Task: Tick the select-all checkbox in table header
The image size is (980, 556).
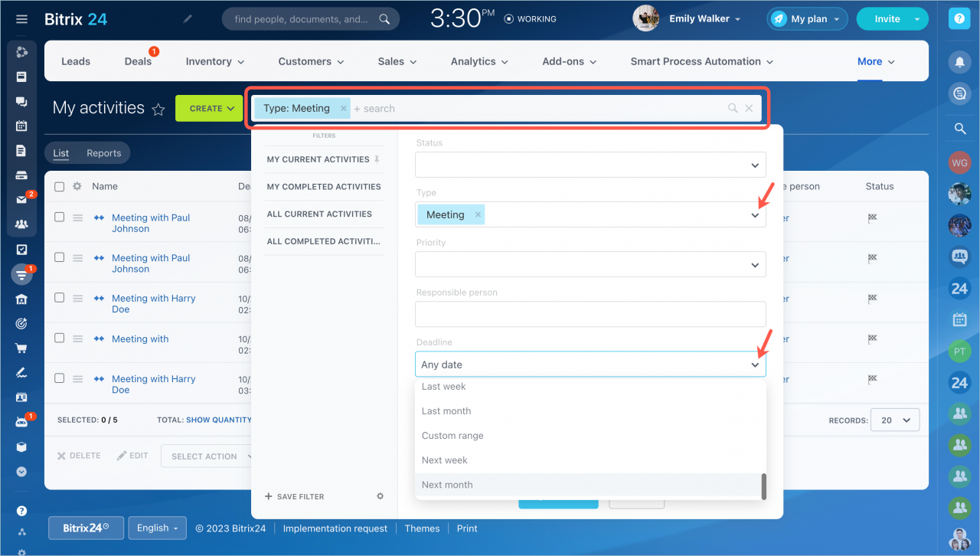Action: pos(59,187)
